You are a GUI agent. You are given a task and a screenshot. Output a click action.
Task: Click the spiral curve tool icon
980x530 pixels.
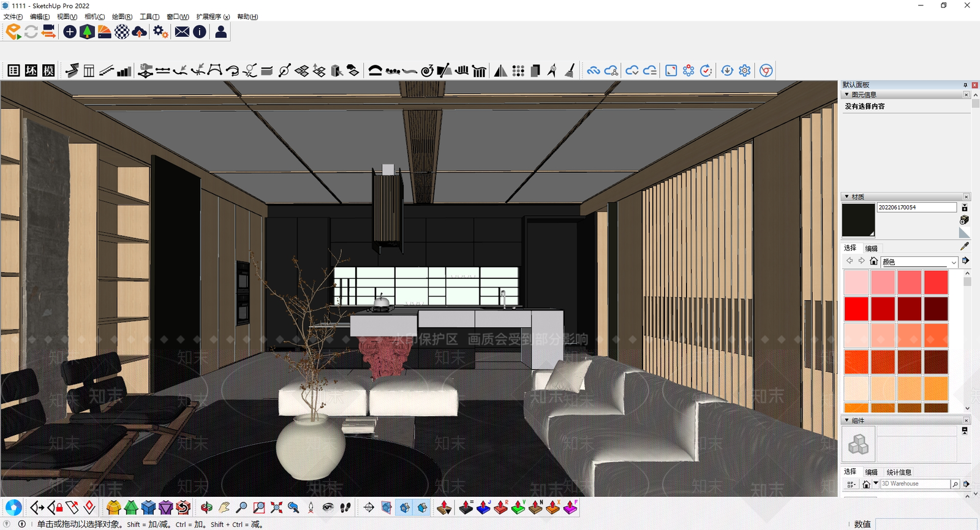[427, 70]
